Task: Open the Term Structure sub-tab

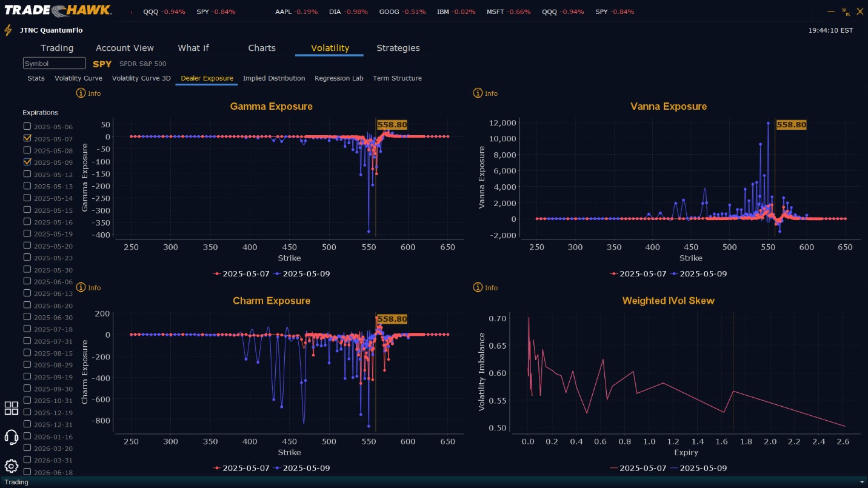Action: 397,78
